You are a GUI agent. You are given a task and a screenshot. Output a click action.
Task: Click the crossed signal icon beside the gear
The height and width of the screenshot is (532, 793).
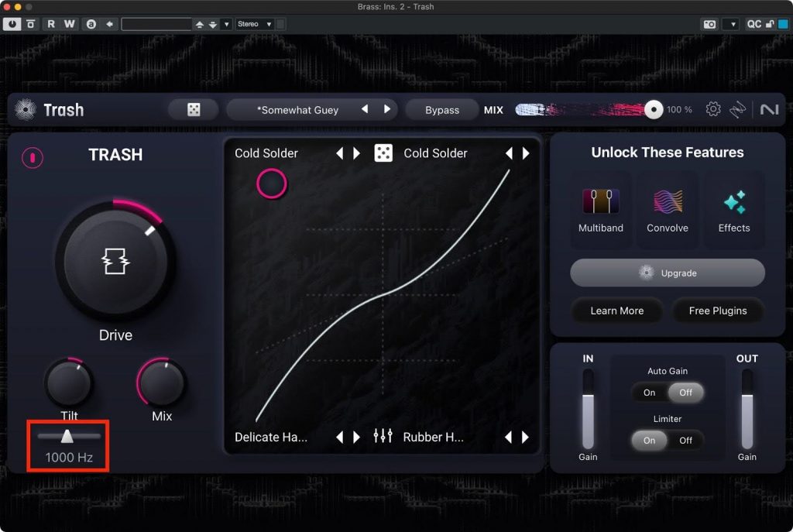point(737,109)
